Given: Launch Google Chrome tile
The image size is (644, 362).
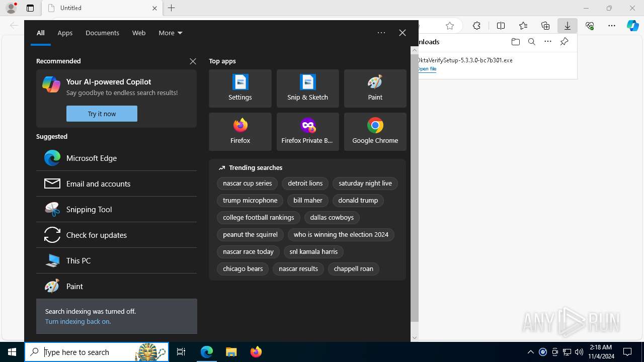Looking at the screenshot, I should [x=375, y=132].
